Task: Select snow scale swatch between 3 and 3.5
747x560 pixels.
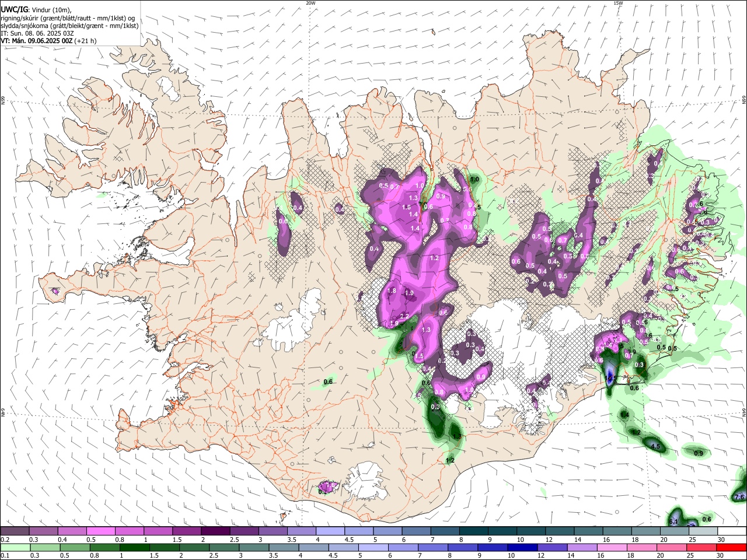Action: click(x=272, y=531)
